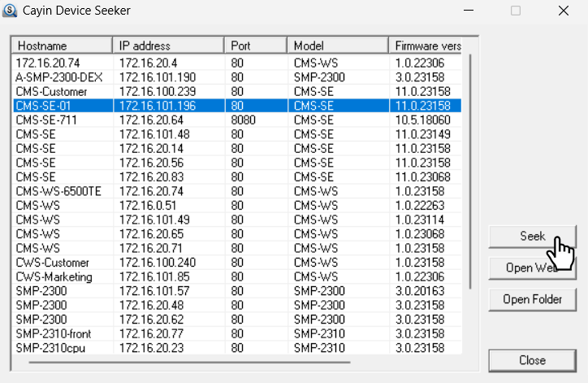Click the vertical scrollbar of device list
The height and width of the screenshot is (383, 588).
point(470,172)
